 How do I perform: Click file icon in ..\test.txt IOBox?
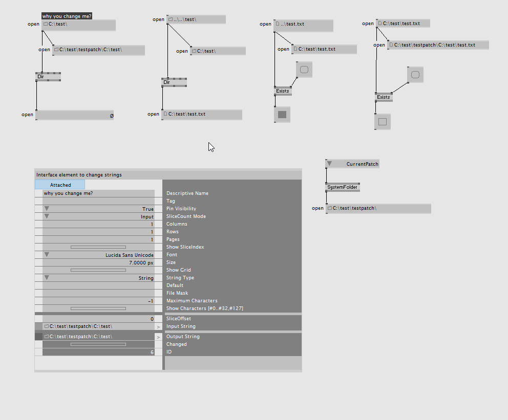pyautogui.click(x=277, y=24)
